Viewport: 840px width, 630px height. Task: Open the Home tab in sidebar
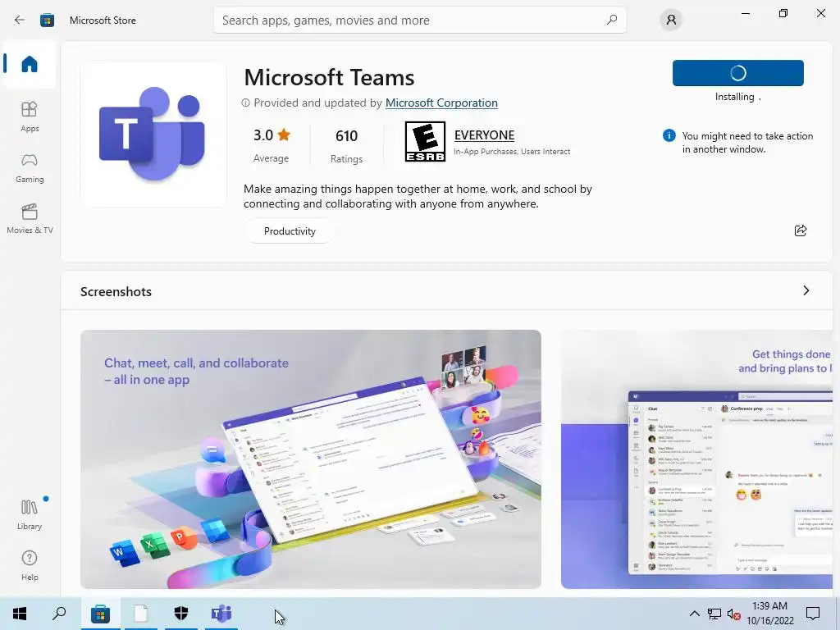tap(30, 64)
